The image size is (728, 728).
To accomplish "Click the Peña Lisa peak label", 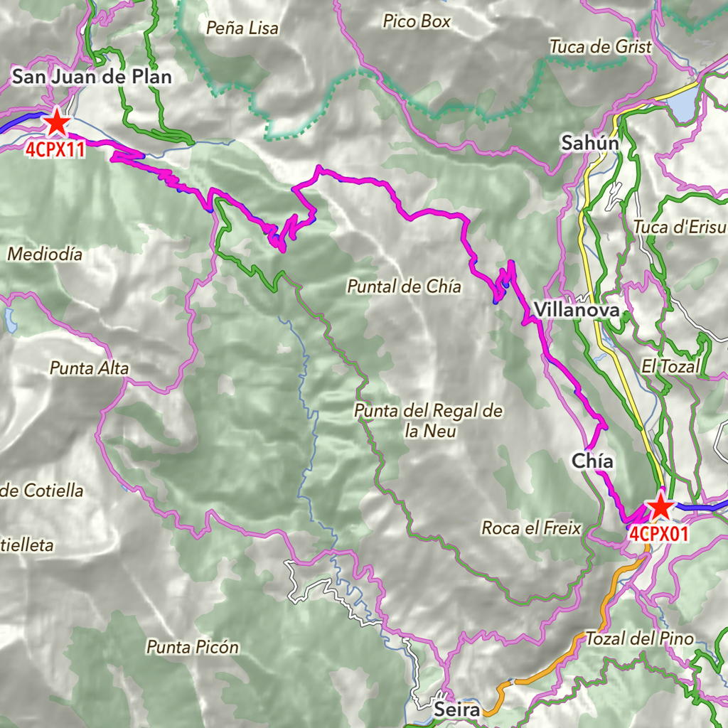I will (242, 28).
